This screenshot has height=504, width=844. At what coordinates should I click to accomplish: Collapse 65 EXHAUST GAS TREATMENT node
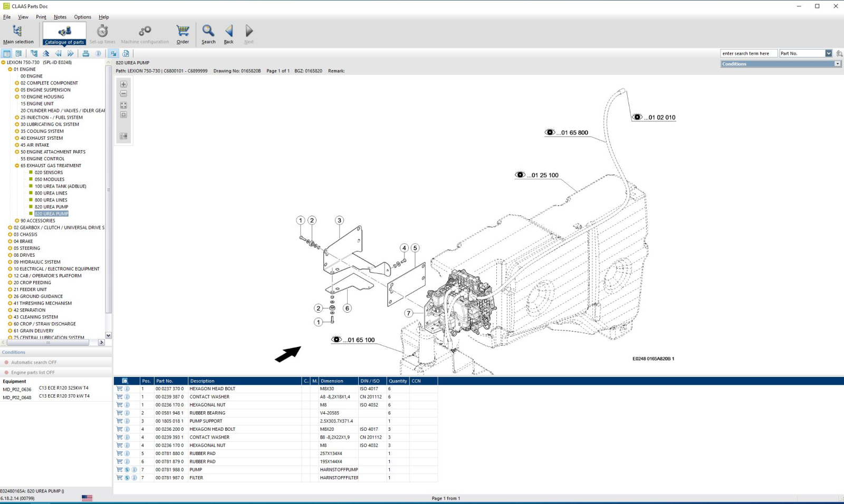(x=17, y=166)
